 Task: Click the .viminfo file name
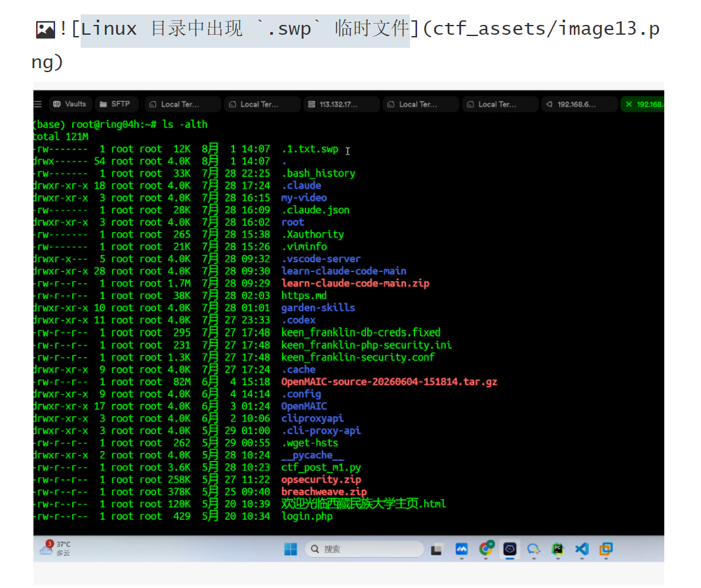pos(304,246)
